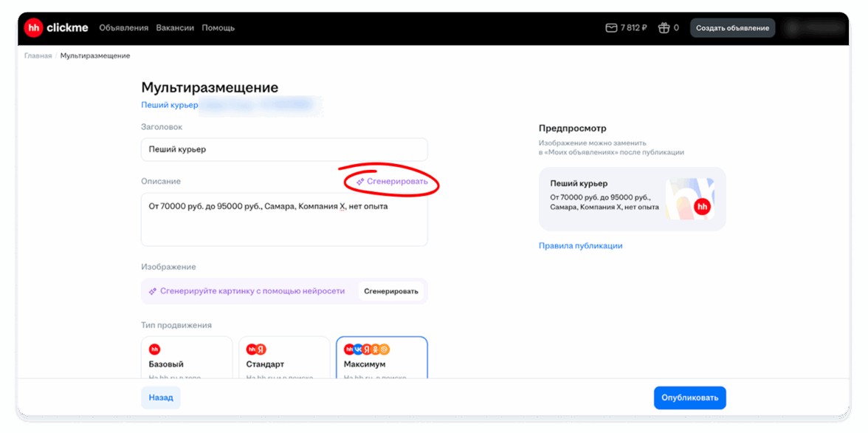Click Тип продвижения label
Viewport: 868px width, 433px height.
(176, 325)
